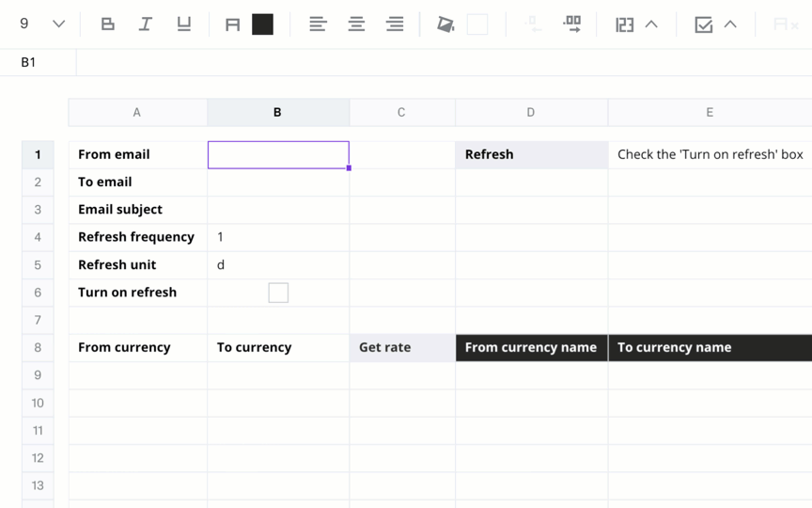
Task: Align text center
Action: (x=356, y=24)
